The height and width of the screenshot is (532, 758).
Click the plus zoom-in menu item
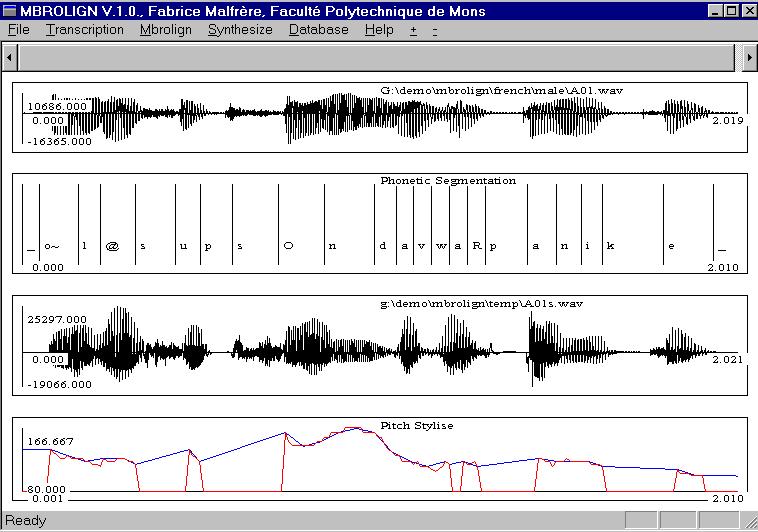coord(413,30)
